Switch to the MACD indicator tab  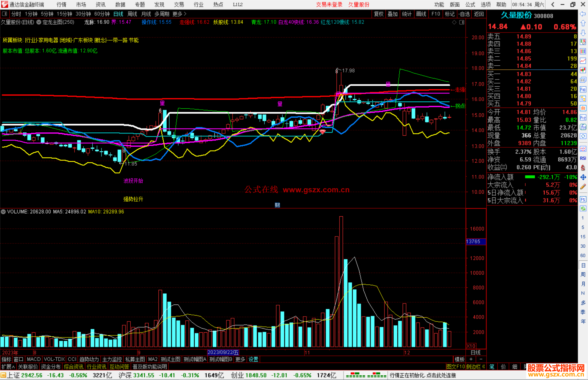33,359
